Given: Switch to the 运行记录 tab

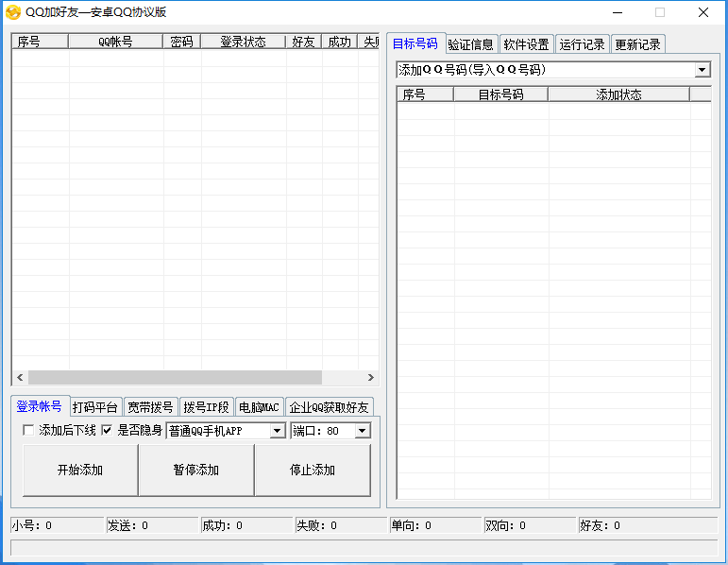Looking at the screenshot, I should (x=583, y=44).
